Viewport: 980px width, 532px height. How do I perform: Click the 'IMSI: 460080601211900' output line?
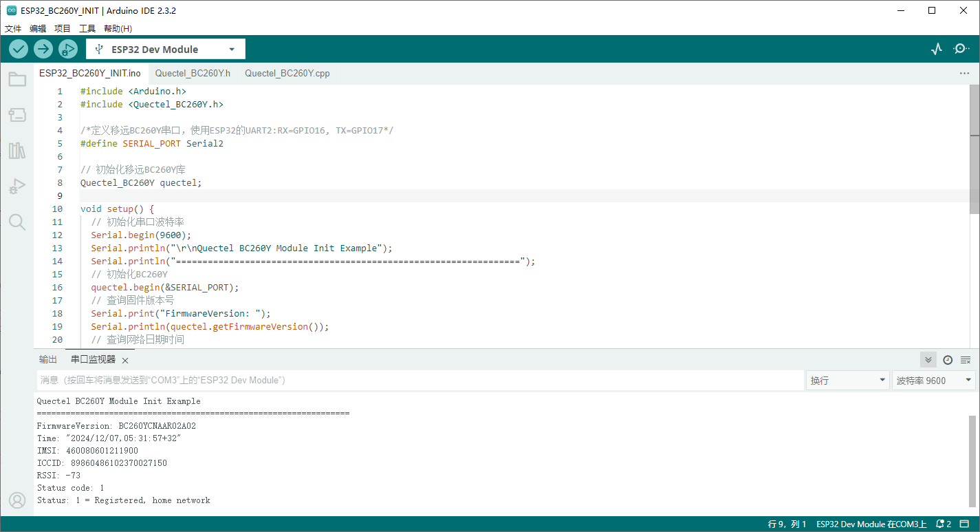tap(87, 451)
